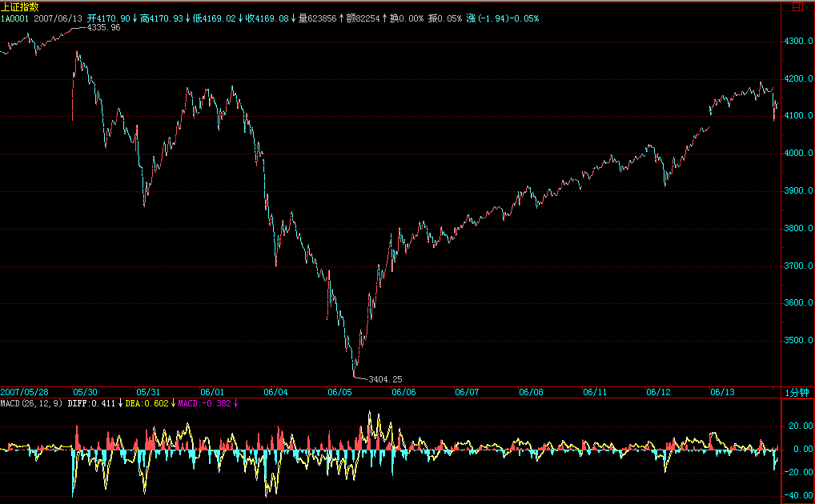Click the red window icon at top-right corner

797,6
